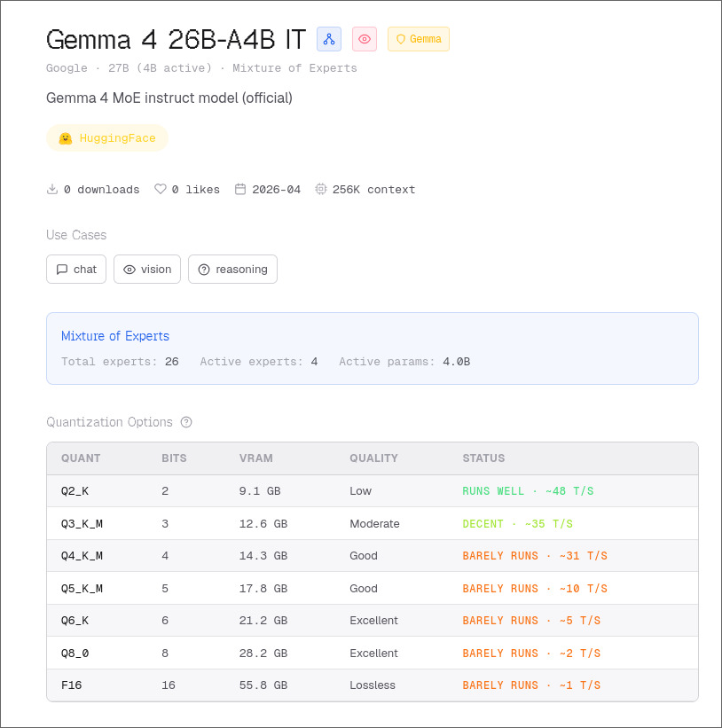Image resolution: width=722 pixels, height=728 pixels.
Task: Select the Q4_K_M quant row label
Action: tap(82, 556)
